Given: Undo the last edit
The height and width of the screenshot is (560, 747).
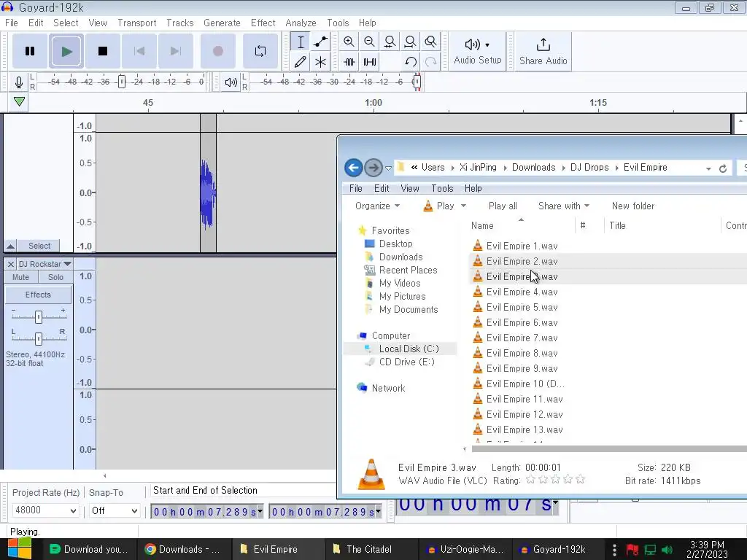Looking at the screenshot, I should coord(410,62).
